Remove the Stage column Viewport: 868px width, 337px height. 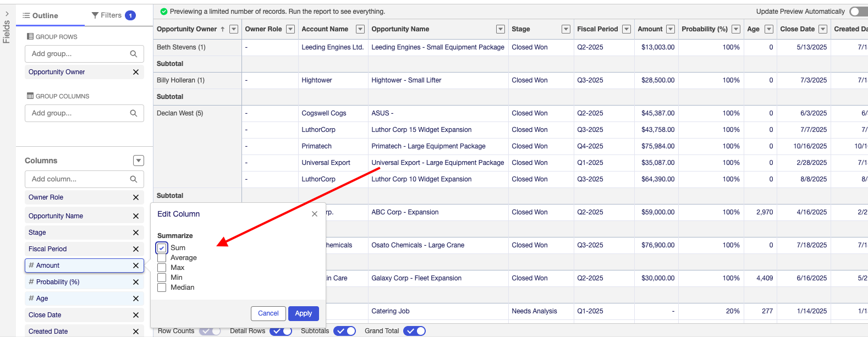coord(136,233)
